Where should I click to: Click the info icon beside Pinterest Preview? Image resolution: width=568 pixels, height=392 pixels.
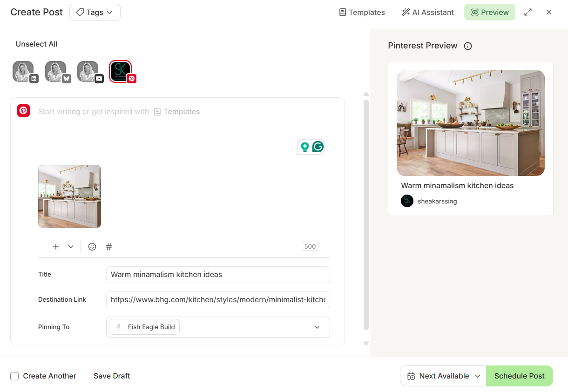(x=467, y=46)
